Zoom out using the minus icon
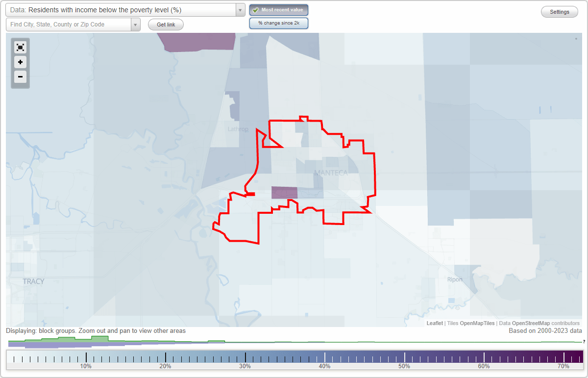 [20, 77]
